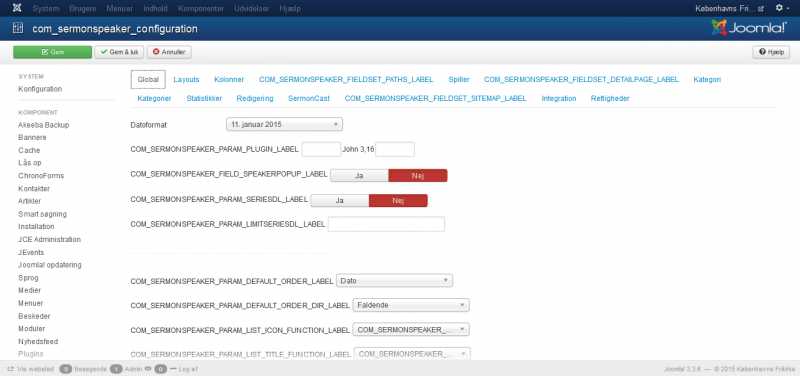The height and width of the screenshot is (376, 800).
Task: Open Beskeder in the sidebar
Action: coord(34,316)
